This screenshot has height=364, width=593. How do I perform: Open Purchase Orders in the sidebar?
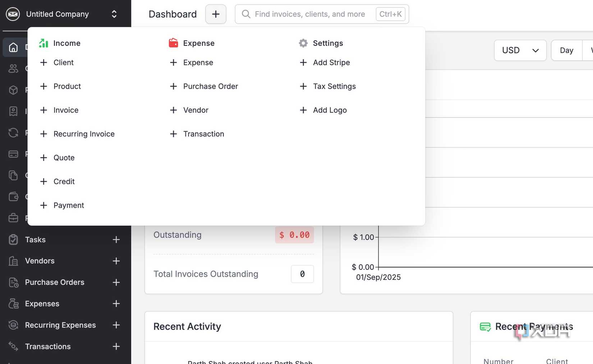coord(55,282)
